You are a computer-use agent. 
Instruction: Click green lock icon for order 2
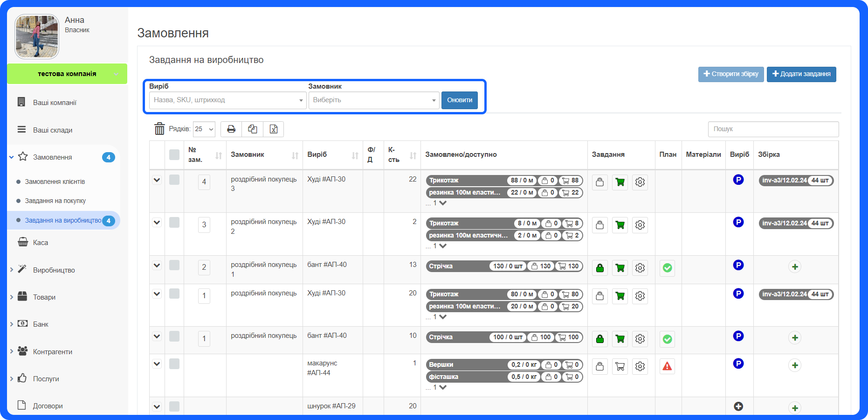coord(599,268)
